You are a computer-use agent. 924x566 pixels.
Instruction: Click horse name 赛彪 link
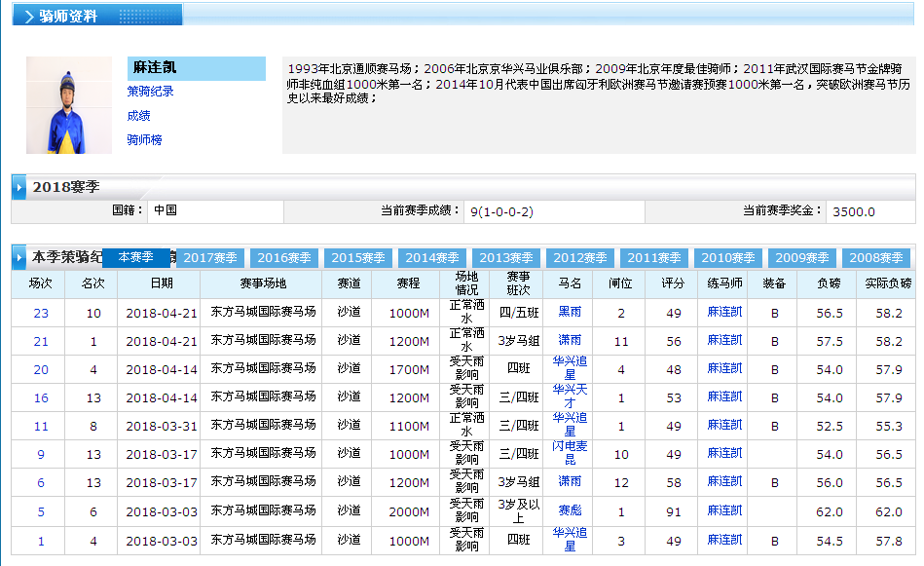(x=570, y=509)
